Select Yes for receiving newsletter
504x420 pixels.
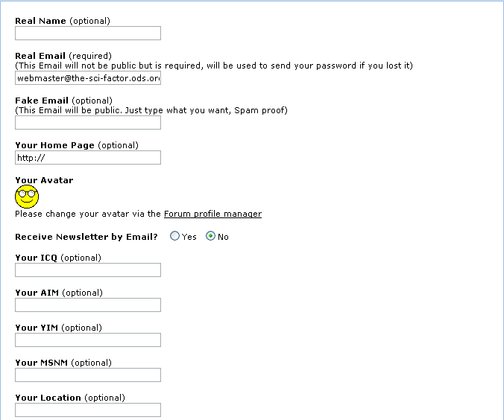(x=175, y=236)
